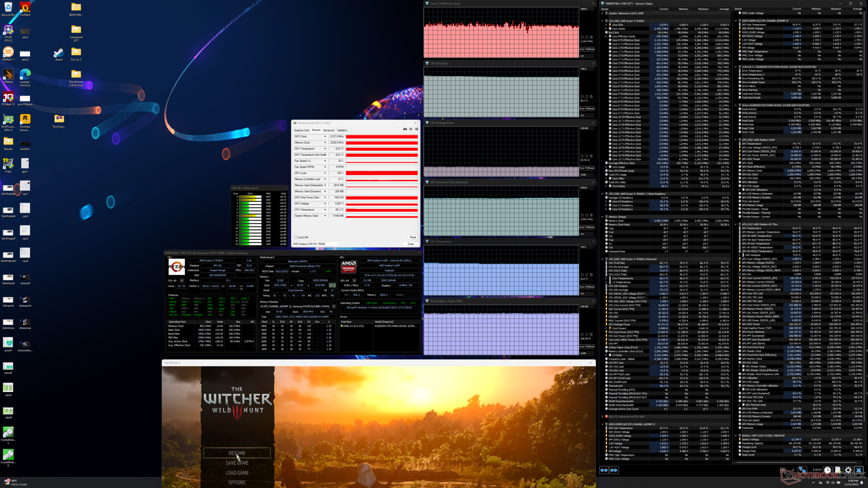Screen dimensions: 868x488
Task: Enable Log to file checkbox
Action: [296, 237]
